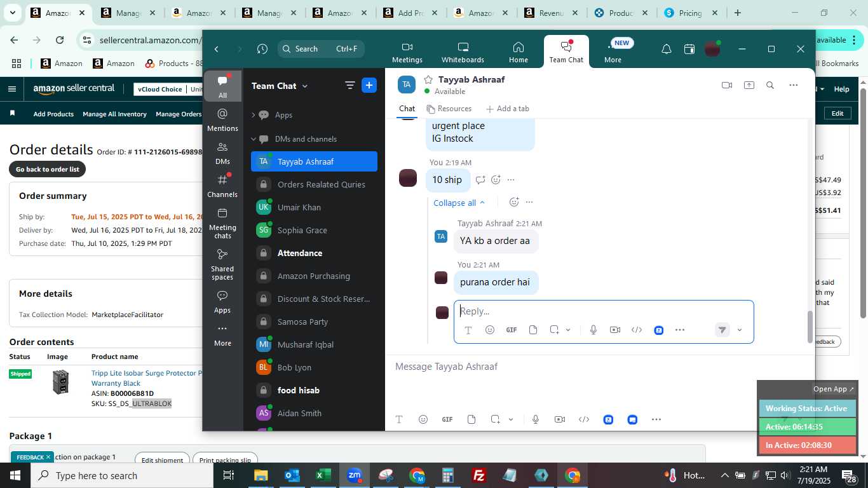Open the filter icon in Team Chat panel
The height and width of the screenshot is (488, 868).
click(349, 85)
